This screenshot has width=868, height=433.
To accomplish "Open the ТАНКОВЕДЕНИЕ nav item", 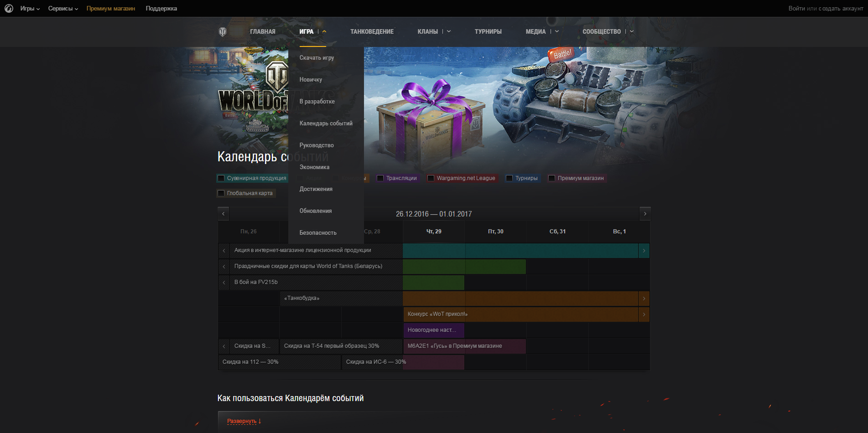I will click(372, 31).
